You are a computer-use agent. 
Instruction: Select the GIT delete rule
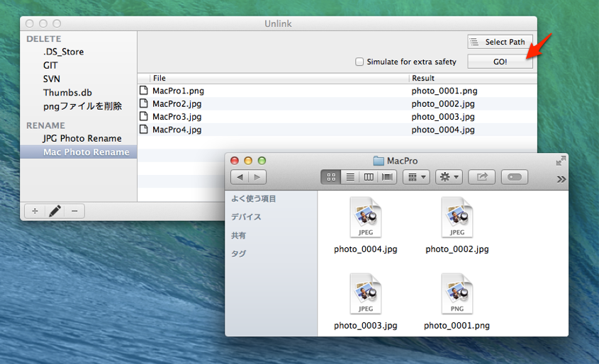pos(50,65)
